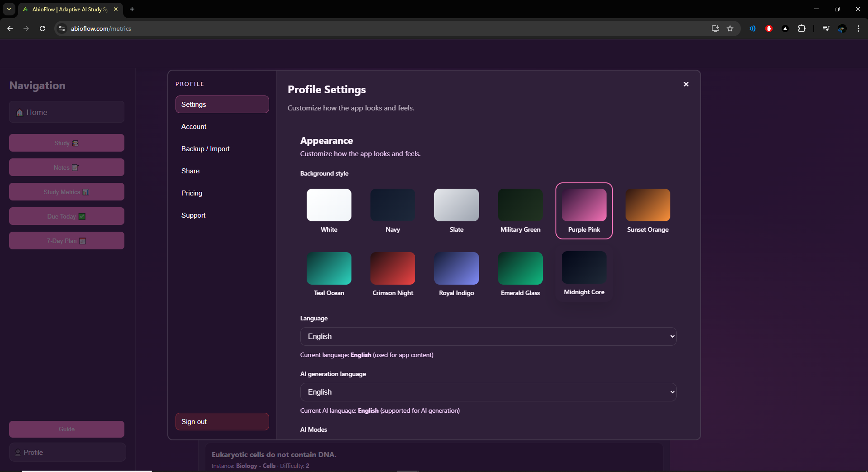This screenshot has width=868, height=472.
Task: Open the Profile item at sidebar bottom
Action: [67, 452]
